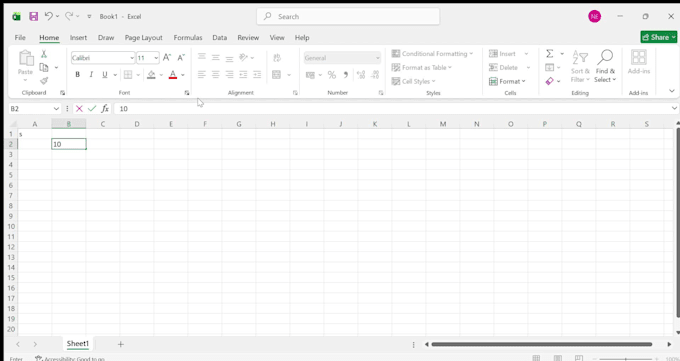680x361 pixels.
Task: Open Customize Quick Access Toolbar dropdown
Action: tap(89, 16)
